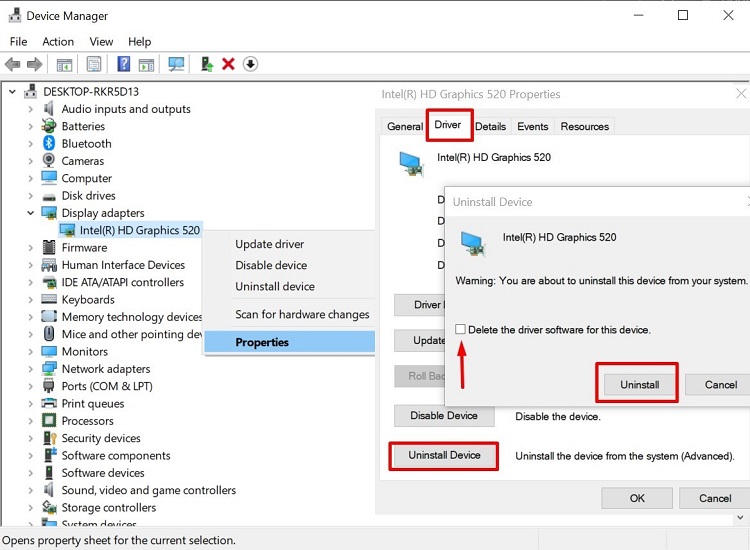Switch to the Details tab
The width and height of the screenshot is (750, 550).
click(x=490, y=127)
